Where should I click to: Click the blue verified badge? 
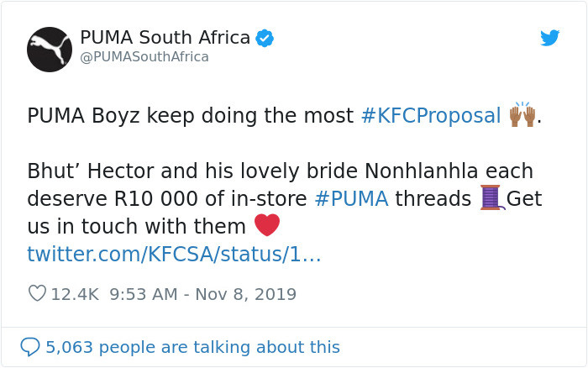tap(265, 39)
